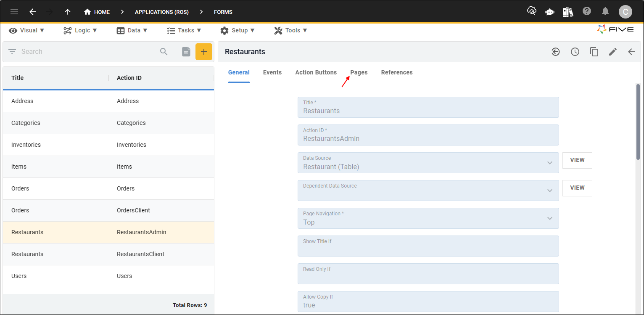This screenshot has height=315, width=644.
Task: View the Data Source table
Action: pyautogui.click(x=577, y=160)
